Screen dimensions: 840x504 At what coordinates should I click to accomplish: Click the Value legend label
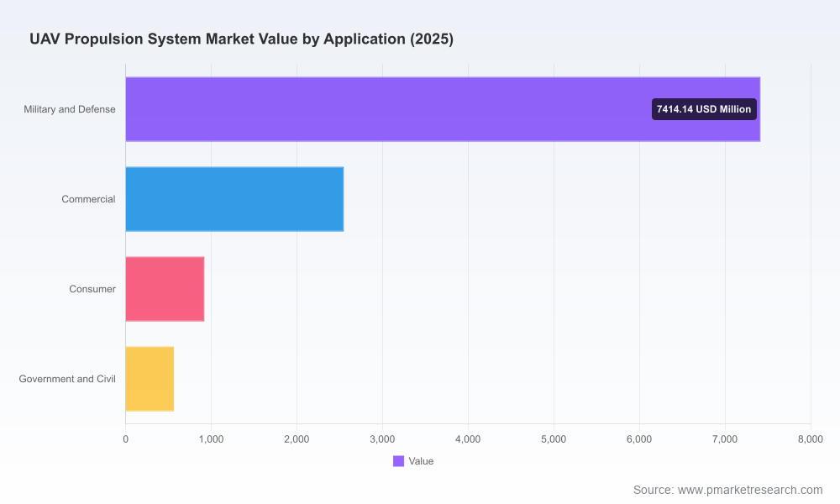pyautogui.click(x=421, y=461)
